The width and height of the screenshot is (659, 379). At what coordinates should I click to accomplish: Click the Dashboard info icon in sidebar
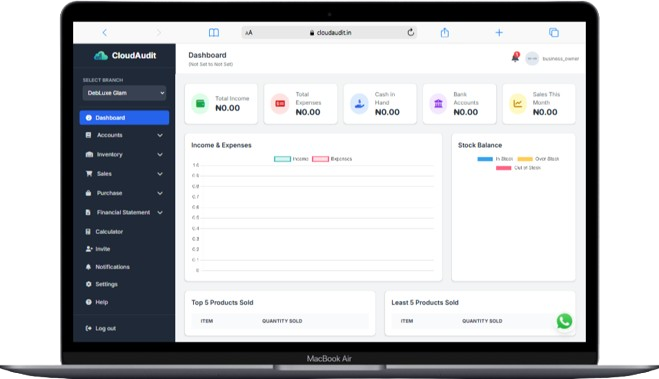89,118
